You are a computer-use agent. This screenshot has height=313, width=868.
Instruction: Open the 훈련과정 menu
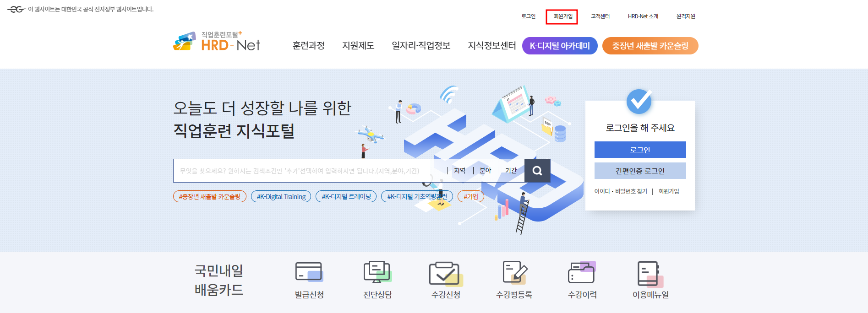(309, 46)
